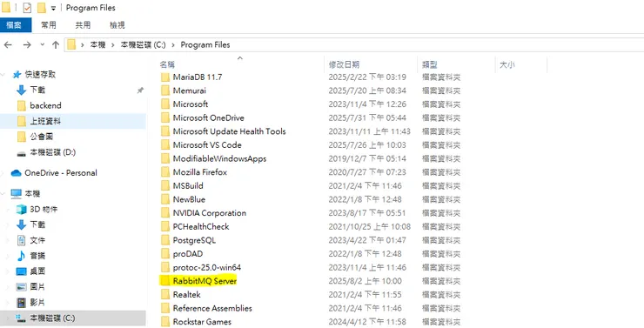Select 本機 in navigation pane
This screenshot has width=644, height=328.
point(32,193)
